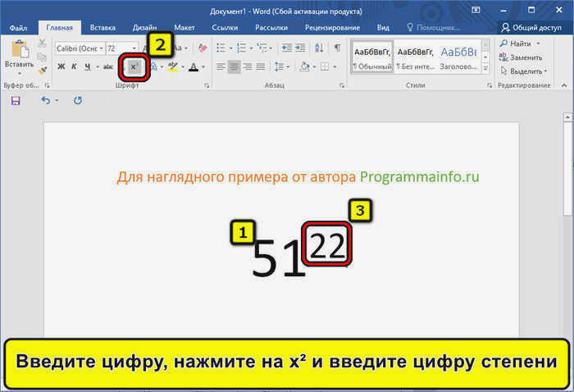Apply the Без интервала style
Viewport: 574px width, 392px height.
click(x=415, y=57)
